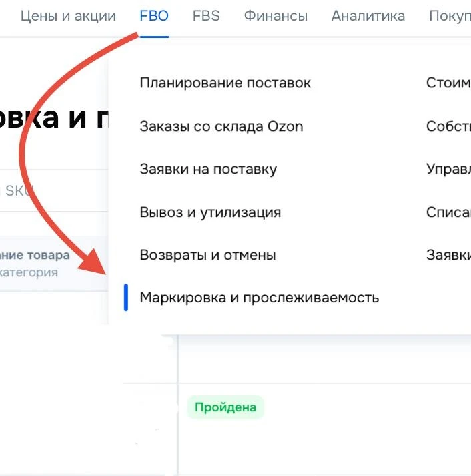Open the Финансы tab
The height and width of the screenshot is (476, 471).
276,16
